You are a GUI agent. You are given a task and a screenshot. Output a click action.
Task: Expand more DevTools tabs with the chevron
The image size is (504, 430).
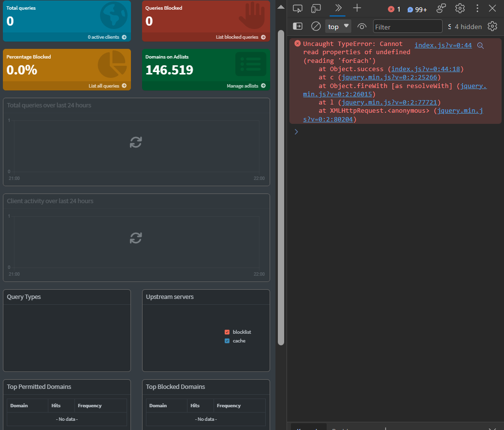point(337,8)
